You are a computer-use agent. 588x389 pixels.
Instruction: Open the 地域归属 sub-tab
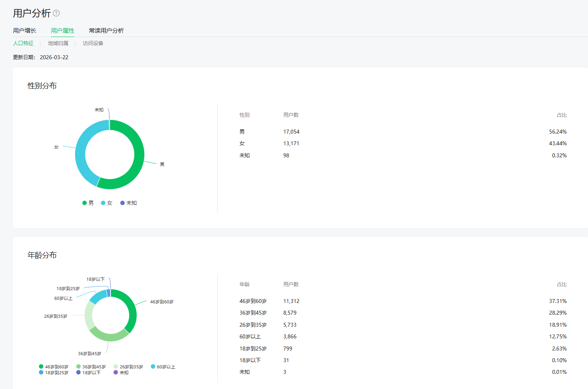click(58, 43)
